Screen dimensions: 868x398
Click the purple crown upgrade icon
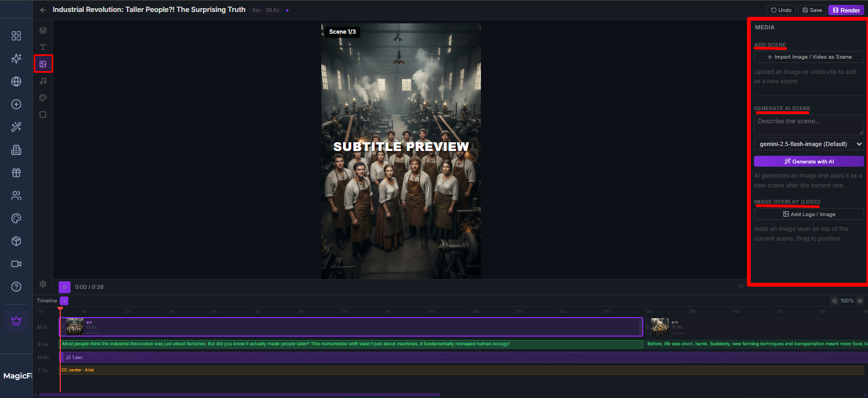coord(16,321)
